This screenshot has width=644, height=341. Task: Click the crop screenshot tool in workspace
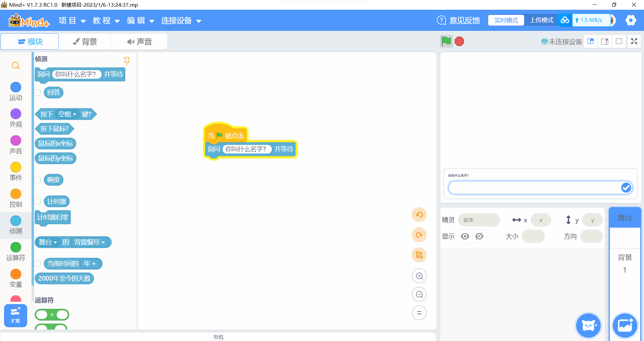coord(419,255)
